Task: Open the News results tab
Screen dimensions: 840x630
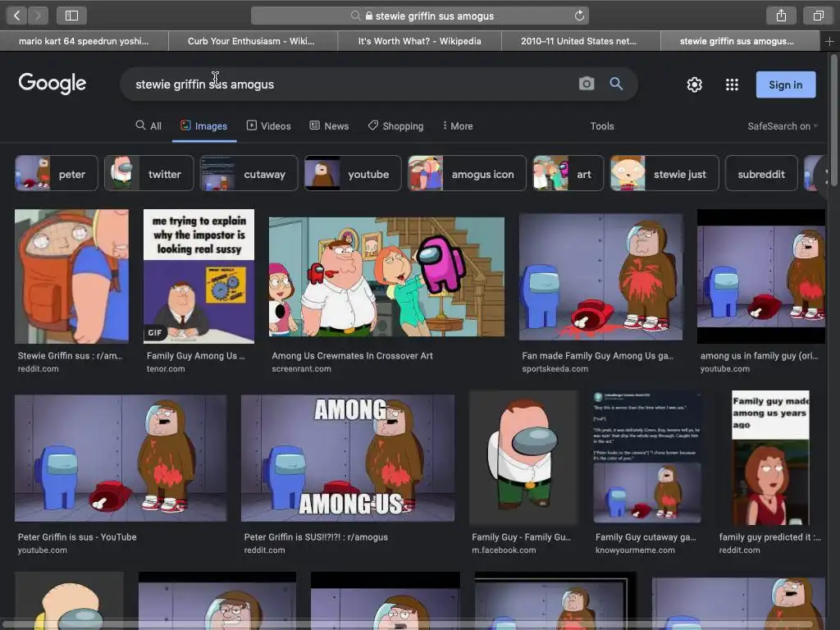Action: (329, 126)
